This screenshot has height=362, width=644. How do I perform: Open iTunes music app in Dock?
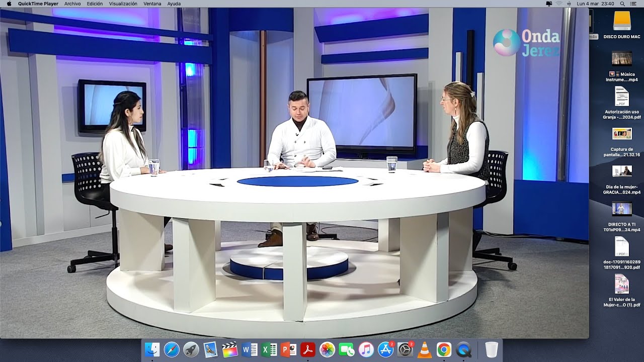click(x=366, y=349)
